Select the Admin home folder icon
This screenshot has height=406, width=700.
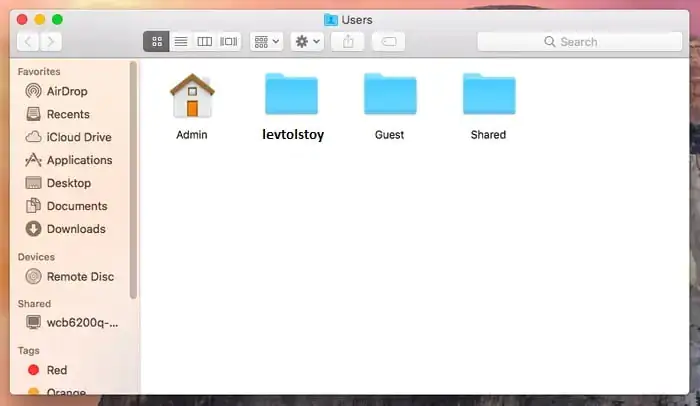192,96
